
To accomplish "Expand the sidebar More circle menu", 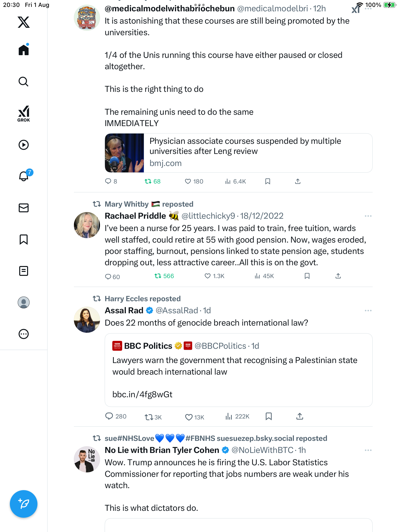I will (24, 334).
